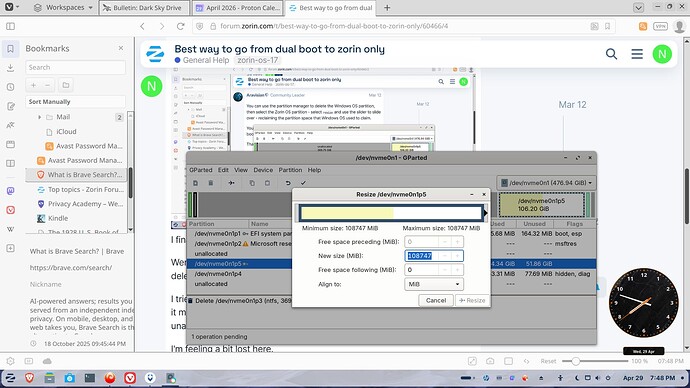Open the Downloads panel in sidebar
The image size is (690, 388).
pyautogui.click(x=11, y=68)
